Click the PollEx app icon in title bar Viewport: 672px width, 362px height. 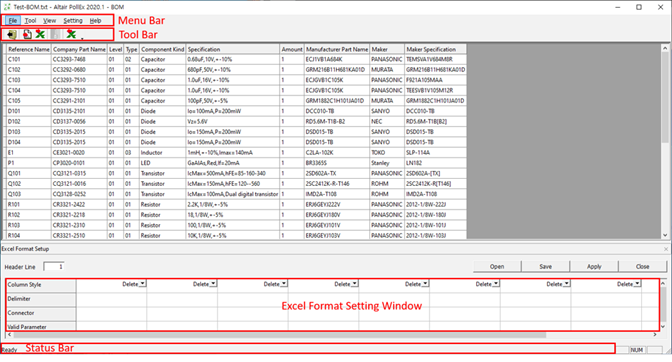click(7, 7)
